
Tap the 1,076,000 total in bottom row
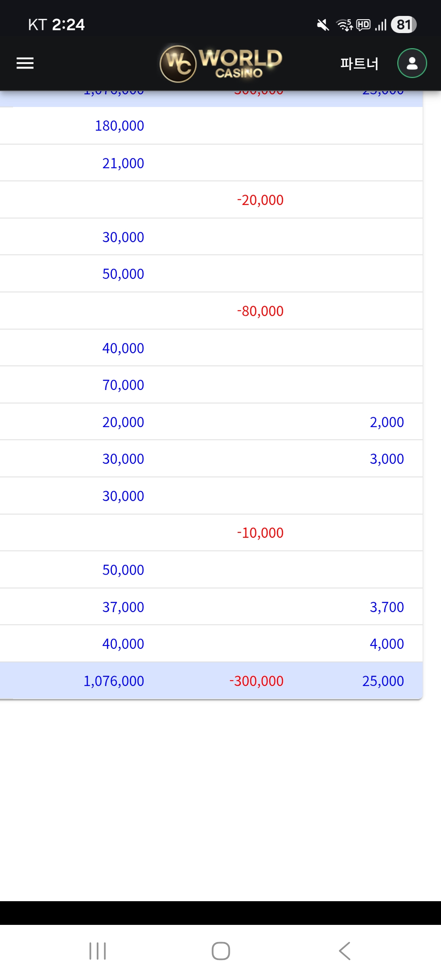[114, 681]
